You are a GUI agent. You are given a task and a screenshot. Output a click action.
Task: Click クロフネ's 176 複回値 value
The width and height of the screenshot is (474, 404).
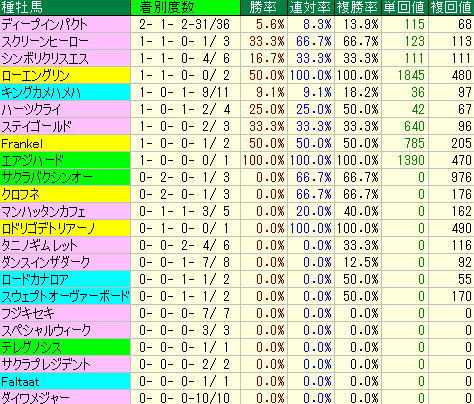[x=461, y=194]
